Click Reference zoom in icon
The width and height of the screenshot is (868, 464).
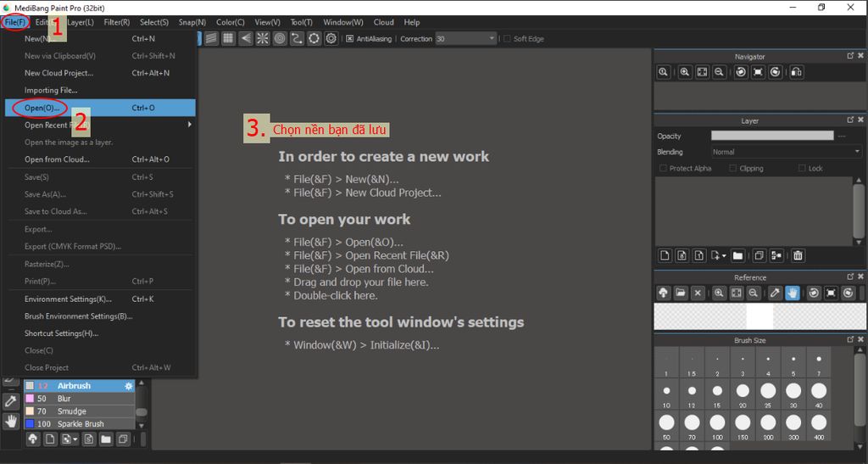click(x=719, y=293)
